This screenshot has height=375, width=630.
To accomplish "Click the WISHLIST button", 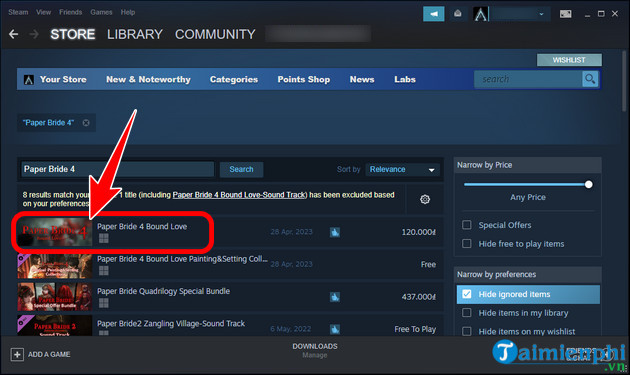I will [x=569, y=60].
